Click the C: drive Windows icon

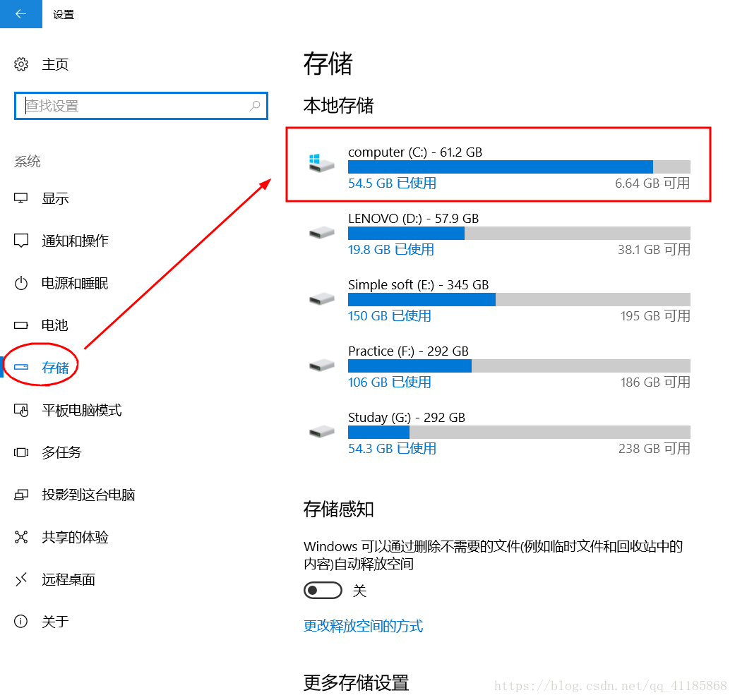tap(321, 162)
